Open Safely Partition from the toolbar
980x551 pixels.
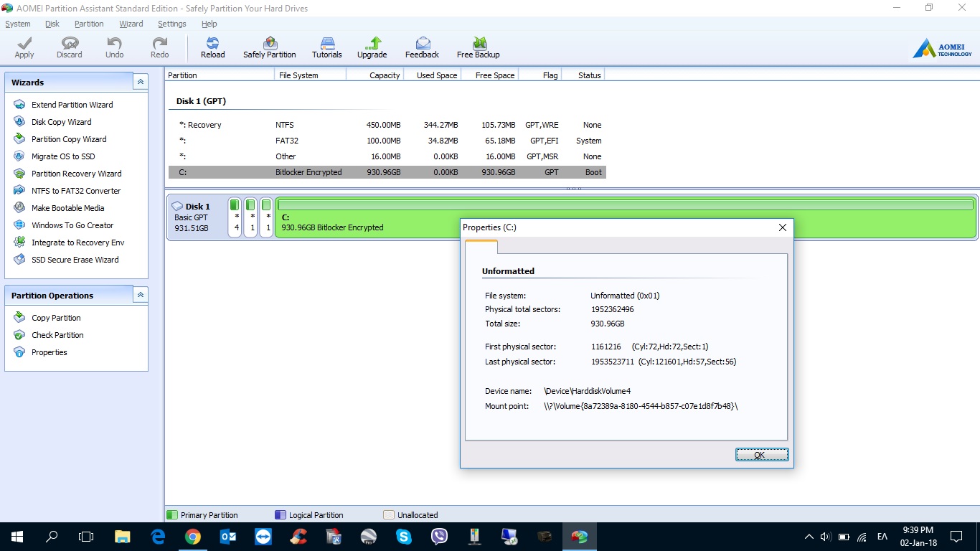pyautogui.click(x=269, y=47)
